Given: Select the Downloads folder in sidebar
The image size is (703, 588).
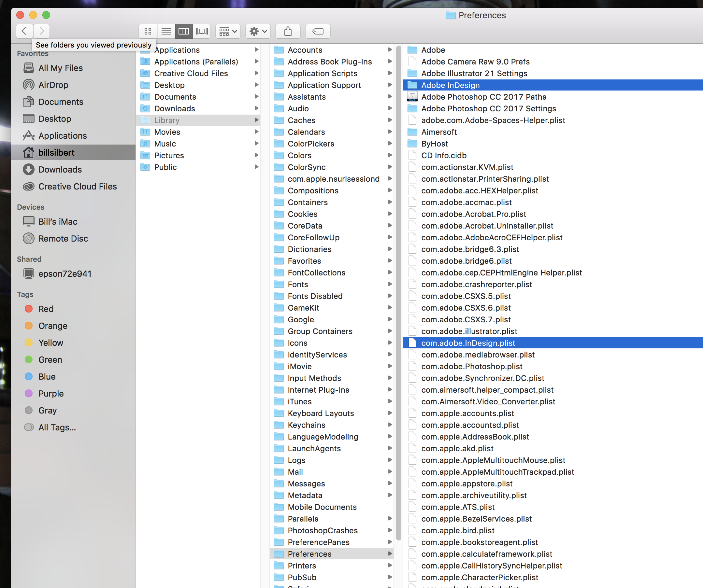Looking at the screenshot, I should pyautogui.click(x=60, y=169).
